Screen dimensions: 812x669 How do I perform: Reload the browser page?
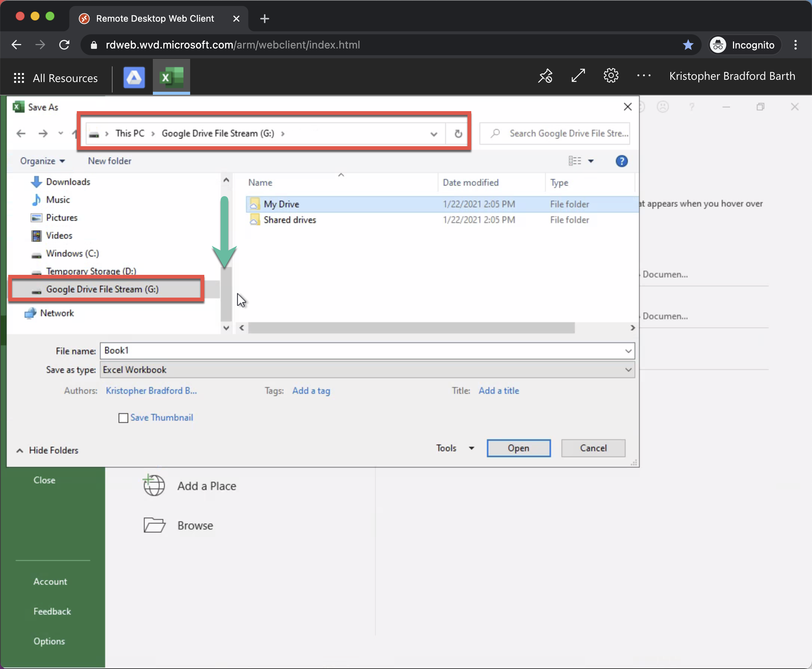[x=64, y=45]
